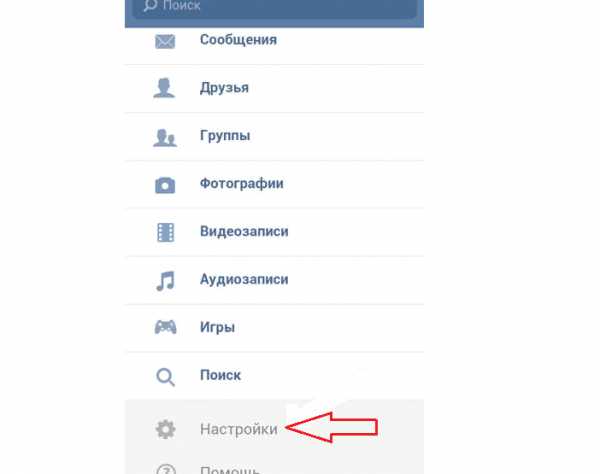Viewport: 600px width, 474px height.
Task: Open the Настройки gear icon
Action: [165, 429]
